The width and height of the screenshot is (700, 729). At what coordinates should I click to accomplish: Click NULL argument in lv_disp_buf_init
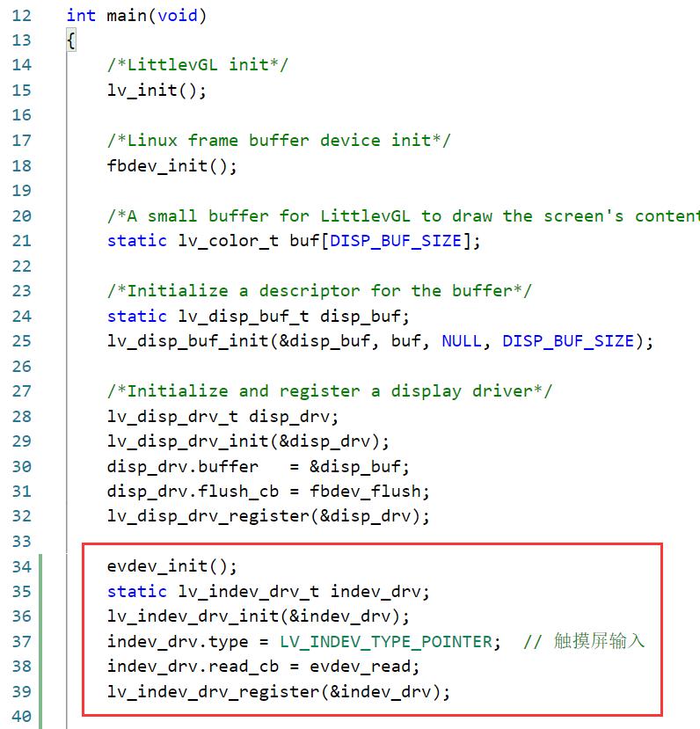tap(462, 341)
